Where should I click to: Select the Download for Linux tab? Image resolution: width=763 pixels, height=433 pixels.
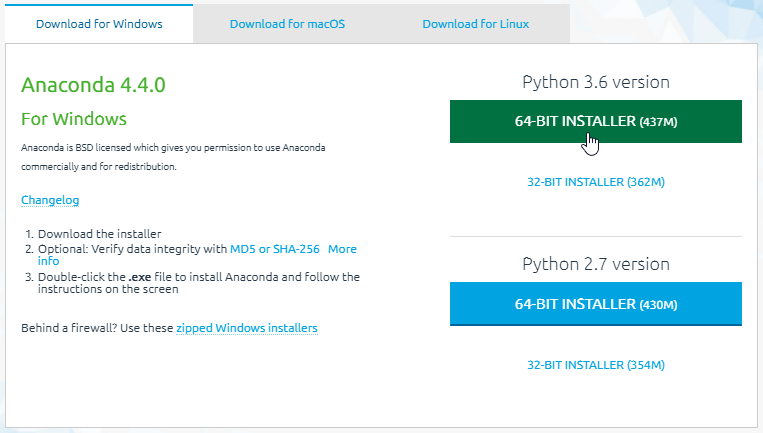click(x=476, y=23)
